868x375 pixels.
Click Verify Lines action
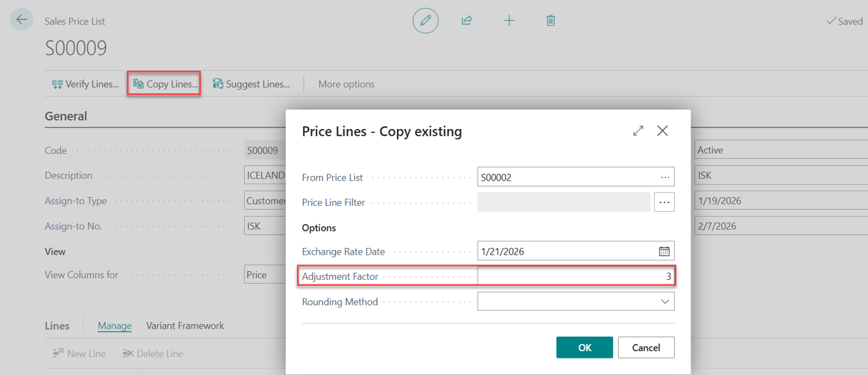point(85,84)
